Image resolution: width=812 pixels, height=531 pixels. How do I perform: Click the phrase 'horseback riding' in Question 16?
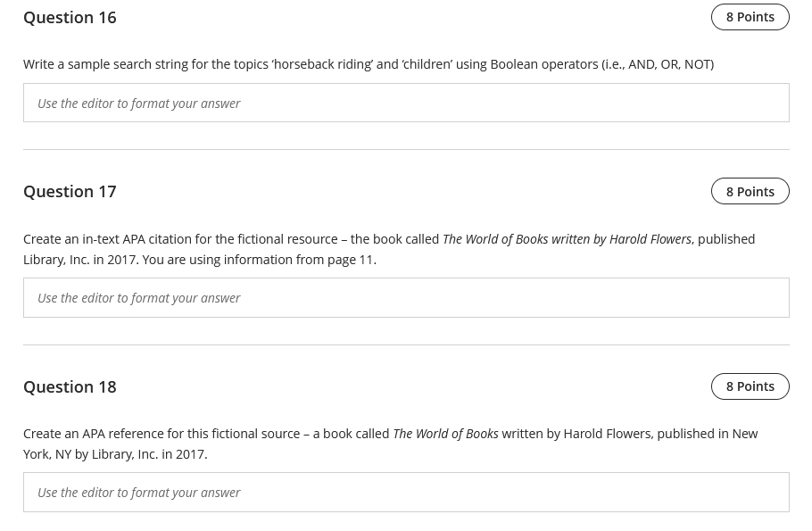(322, 63)
